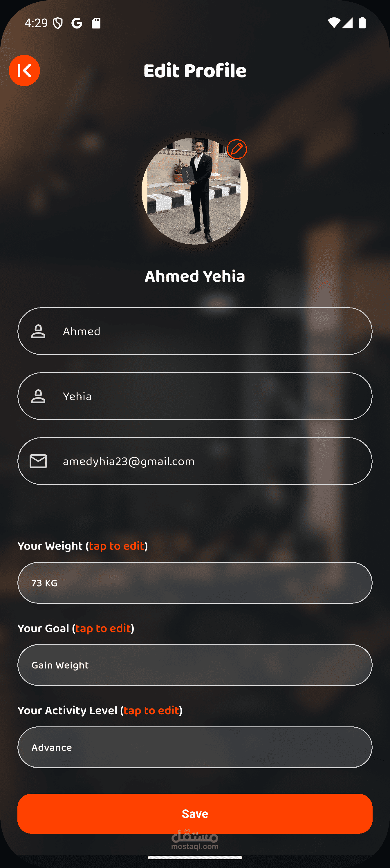Click the person icon in first name field
The height and width of the screenshot is (868, 390).
pos(38,331)
